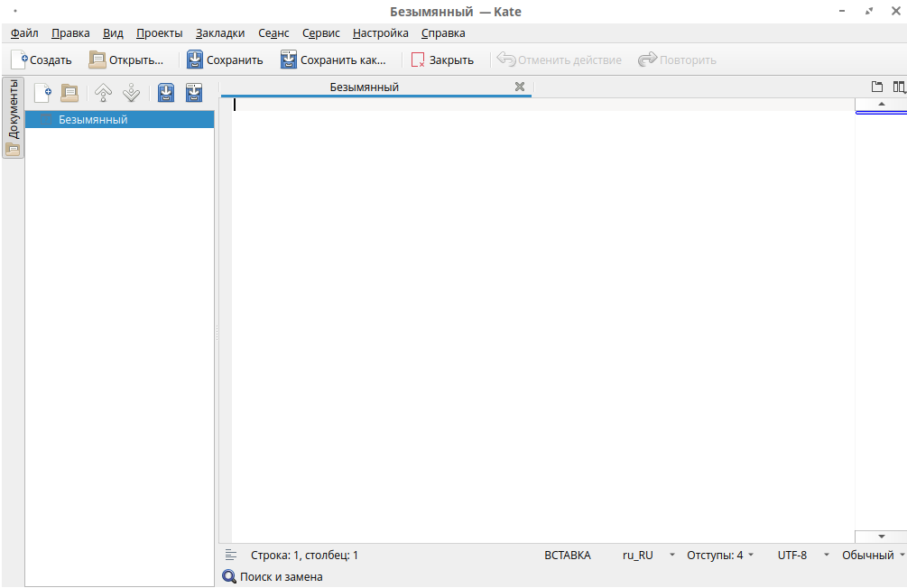Click the open folder icon in sidebar

coord(69,92)
